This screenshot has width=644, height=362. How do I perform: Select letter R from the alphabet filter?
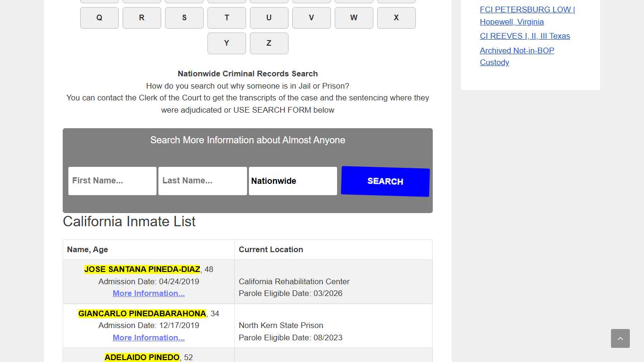[141, 17]
